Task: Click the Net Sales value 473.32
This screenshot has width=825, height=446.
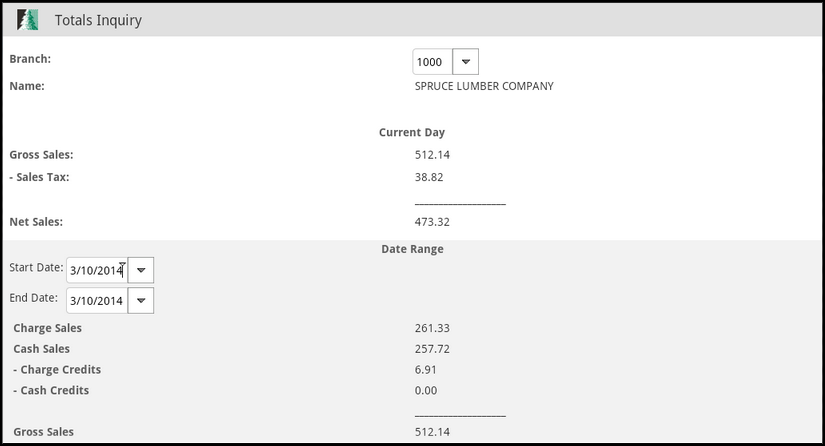Action: [432, 222]
